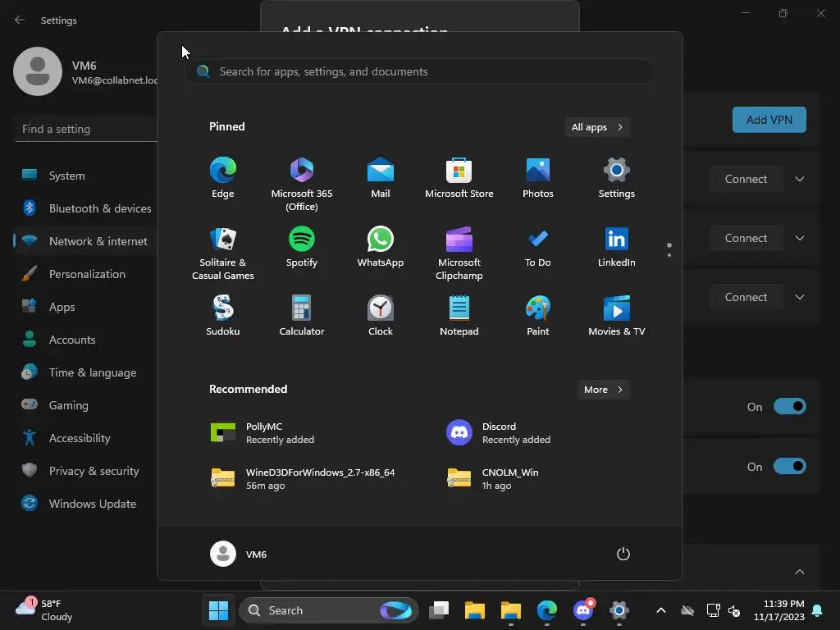Image resolution: width=840 pixels, height=630 pixels.
Task: Open Bluetooth & devices settings
Action: pyautogui.click(x=85, y=208)
